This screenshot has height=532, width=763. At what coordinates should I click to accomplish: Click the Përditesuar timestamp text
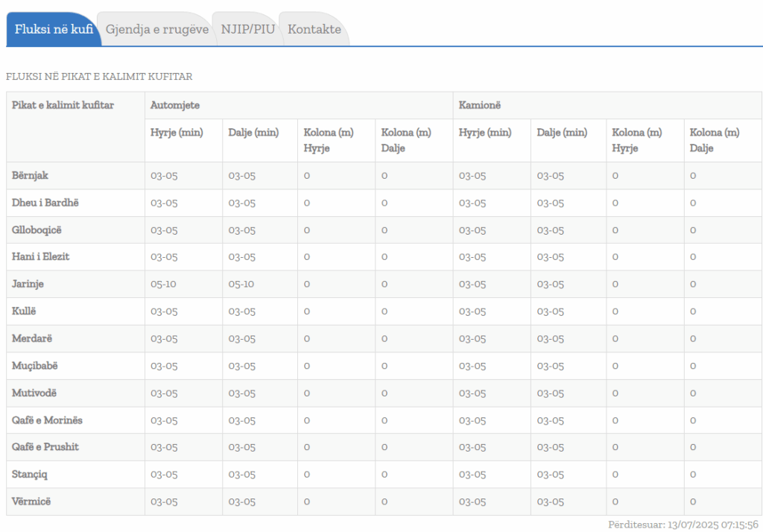click(683, 525)
